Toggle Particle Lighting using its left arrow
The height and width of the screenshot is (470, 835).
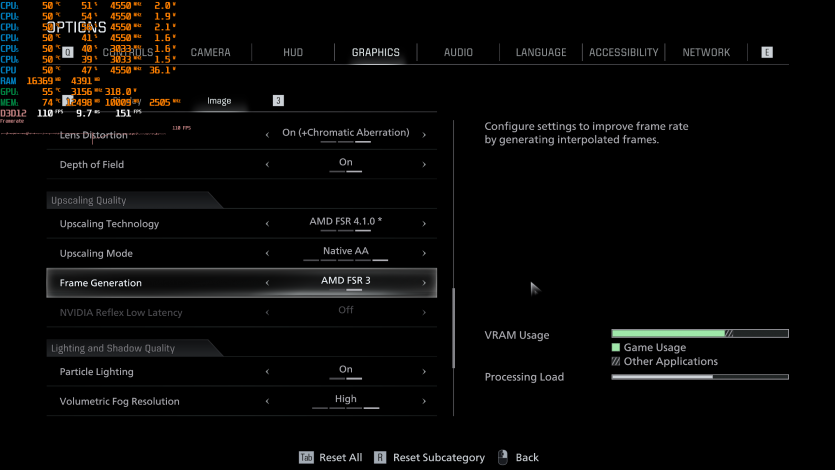[267, 372]
